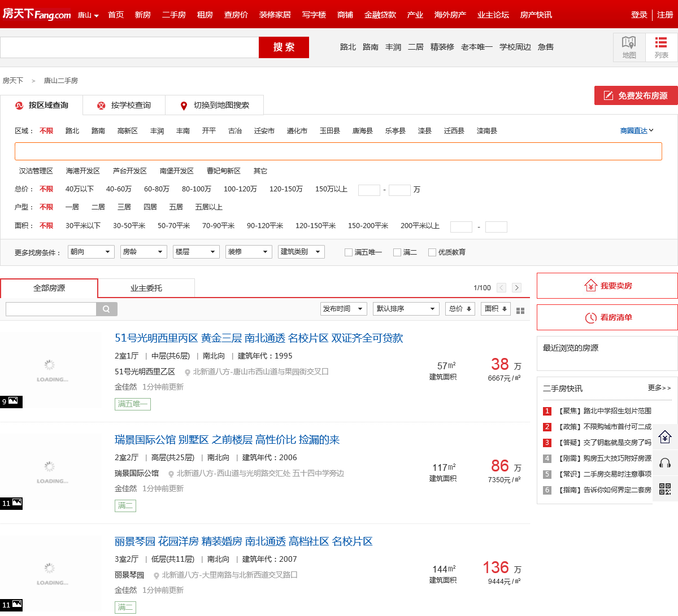
Task: Click the magnifier search icon in listings
Action: point(107,309)
